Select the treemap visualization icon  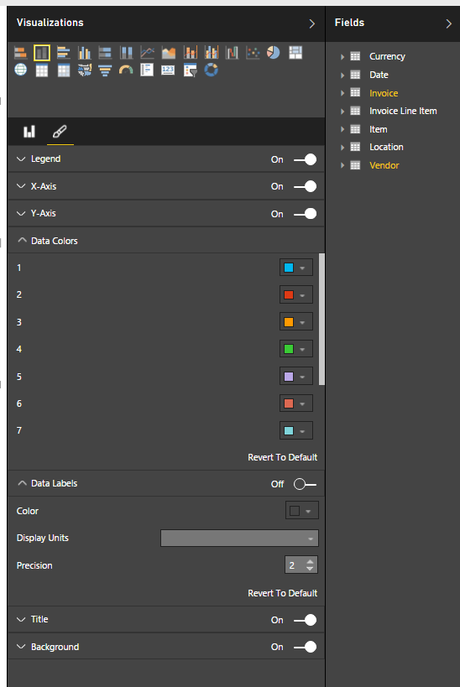(x=296, y=53)
